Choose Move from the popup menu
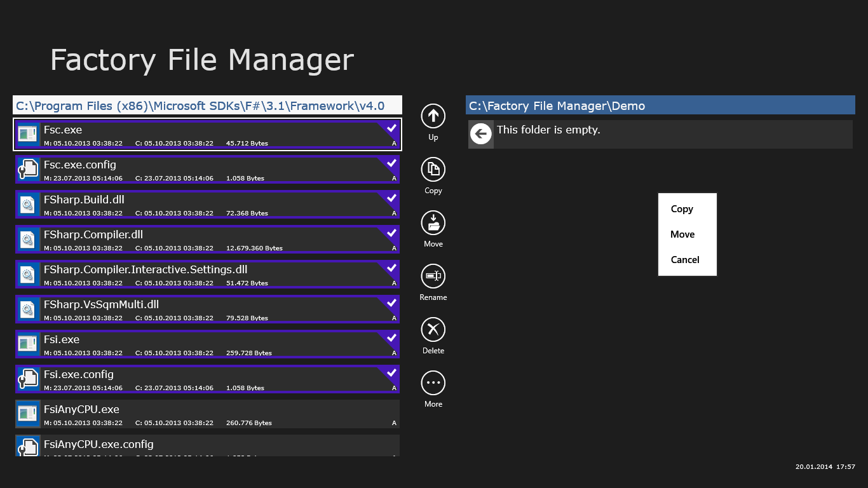The image size is (868, 488). [x=682, y=234]
